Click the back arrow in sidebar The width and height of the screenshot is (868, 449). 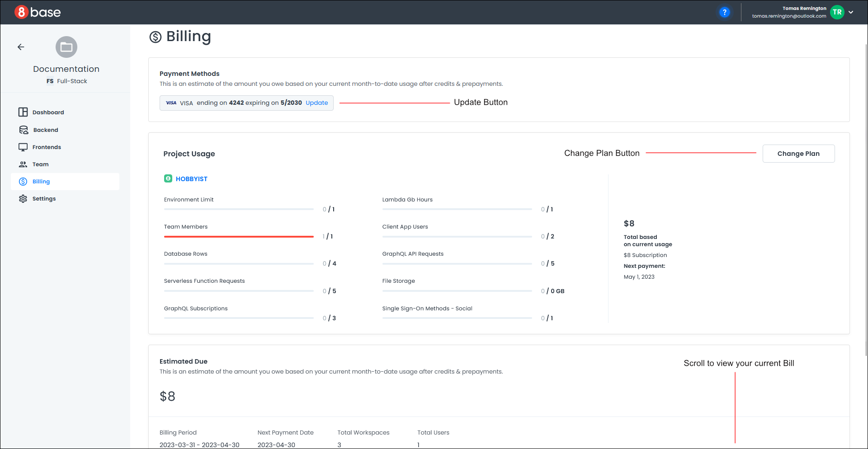pos(21,47)
